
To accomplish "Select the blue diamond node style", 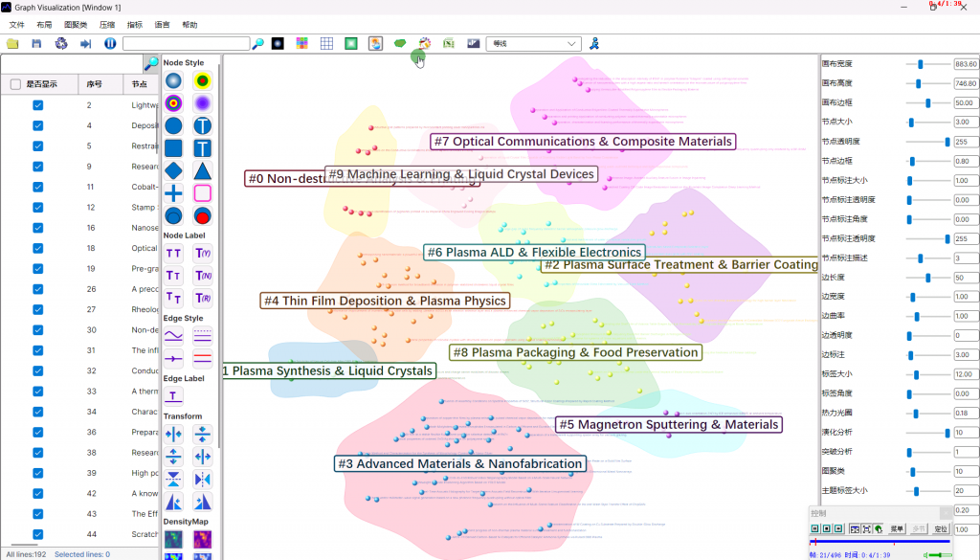I will [x=173, y=170].
